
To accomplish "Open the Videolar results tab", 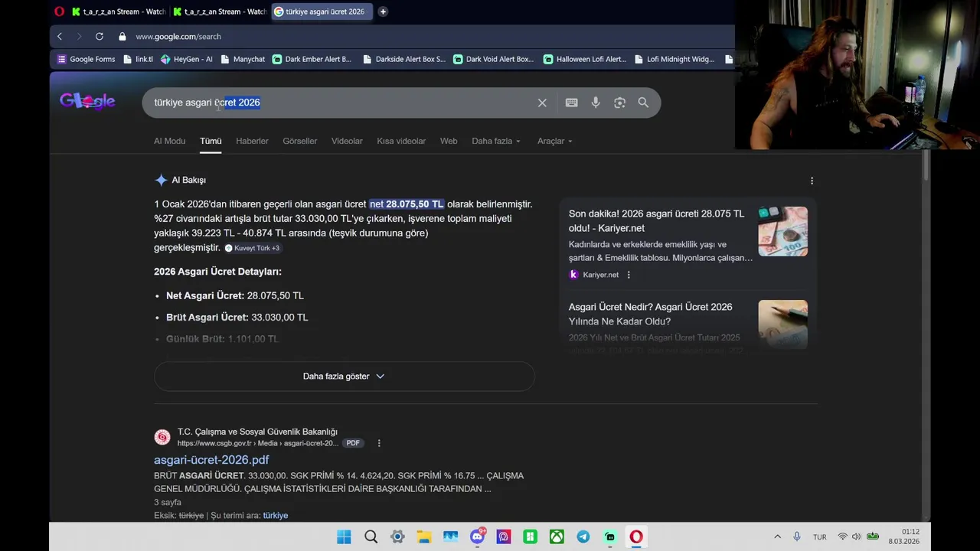I will coord(347,141).
